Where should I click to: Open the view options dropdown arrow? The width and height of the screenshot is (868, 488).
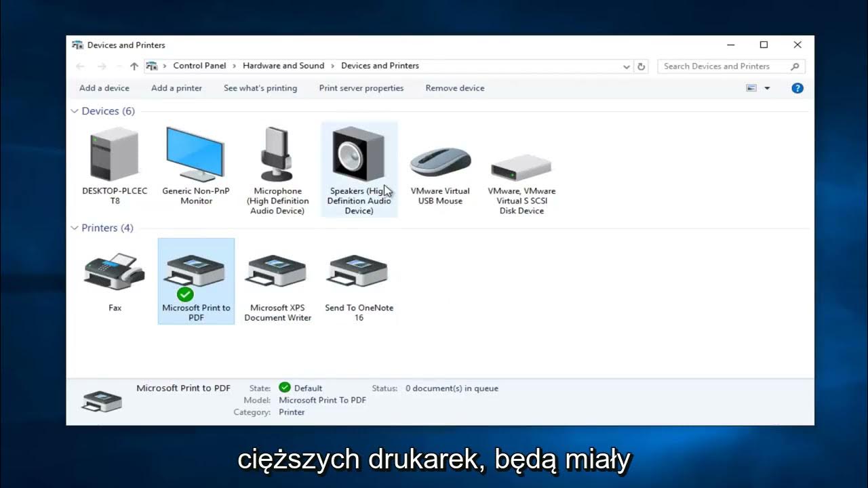[x=768, y=88]
